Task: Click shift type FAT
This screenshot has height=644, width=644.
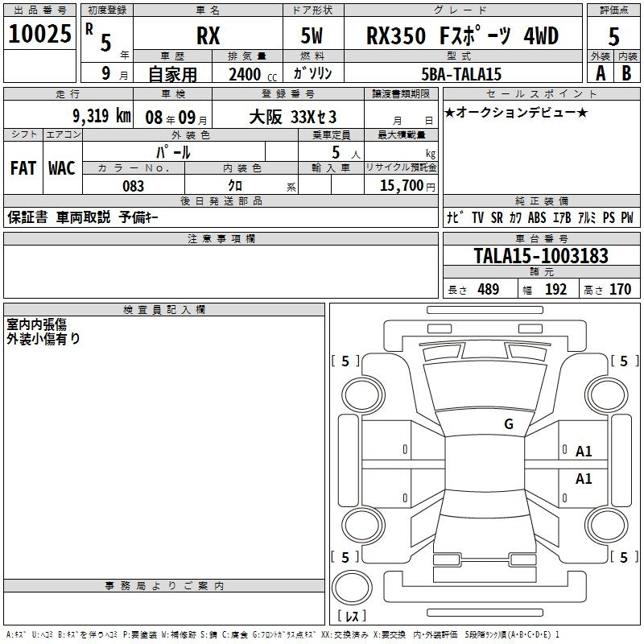Action: point(23,168)
